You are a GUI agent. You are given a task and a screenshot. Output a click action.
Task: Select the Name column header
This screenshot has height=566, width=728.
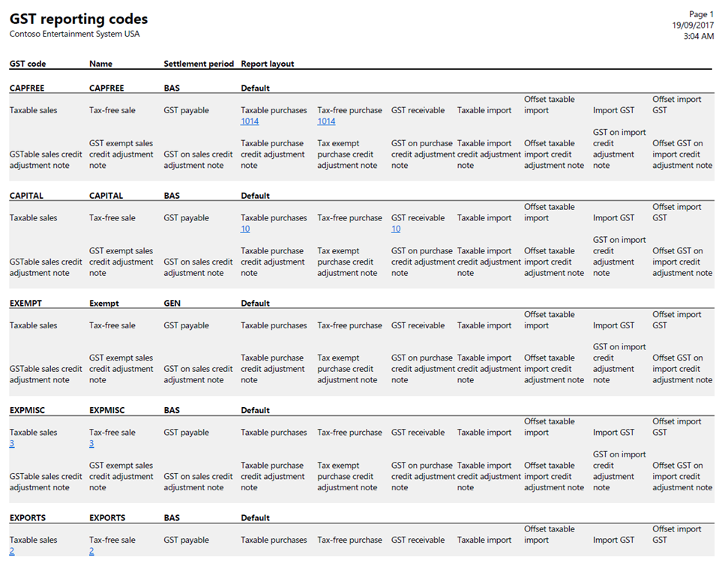pyautogui.click(x=100, y=64)
